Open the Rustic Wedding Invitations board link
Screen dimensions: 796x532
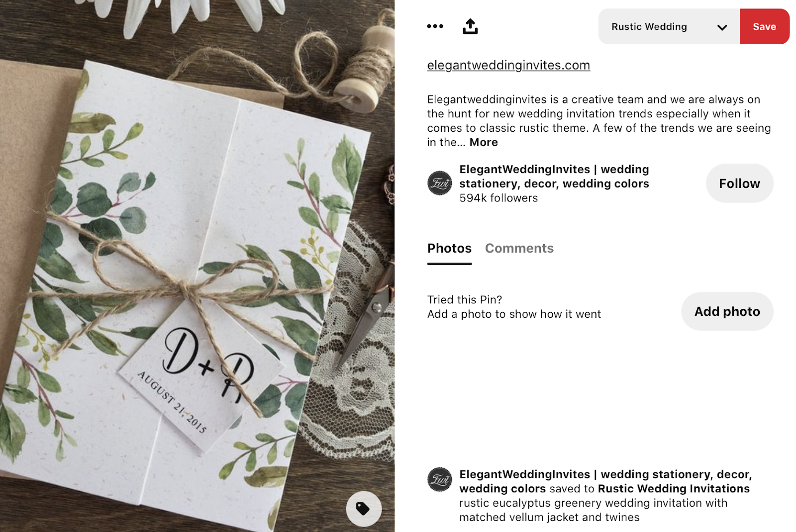click(x=674, y=489)
